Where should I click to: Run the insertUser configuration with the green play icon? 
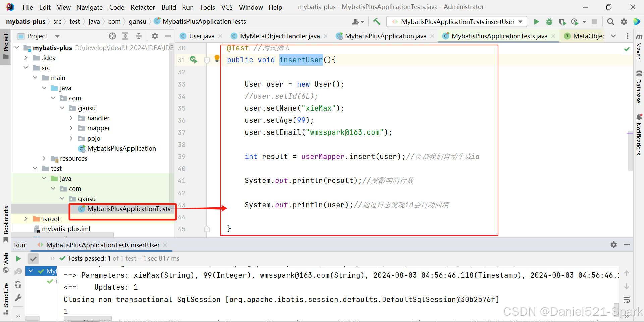coord(536,22)
